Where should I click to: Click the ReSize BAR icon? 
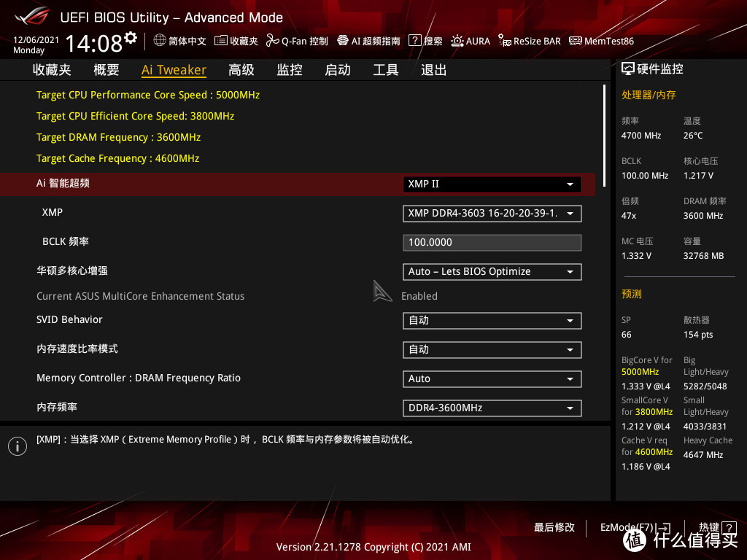pos(505,41)
